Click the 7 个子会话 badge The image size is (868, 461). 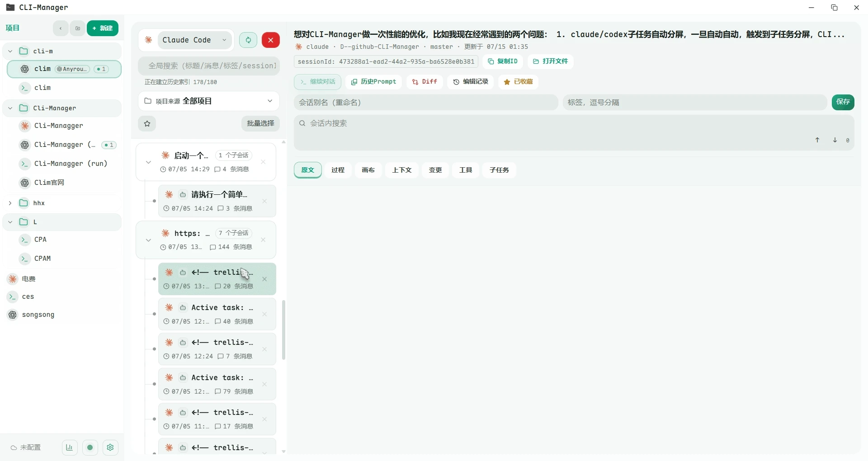point(234,233)
